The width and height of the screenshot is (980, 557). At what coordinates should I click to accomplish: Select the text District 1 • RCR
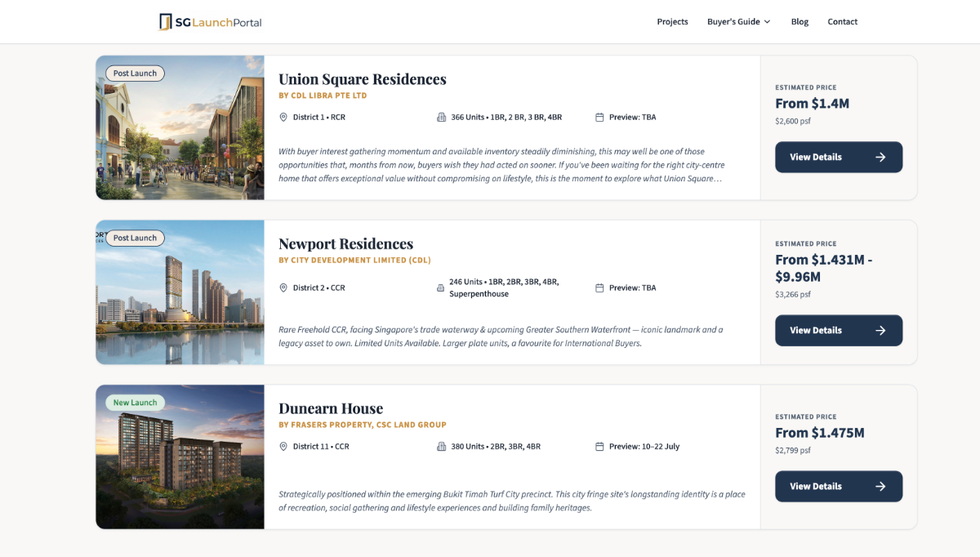pos(319,118)
